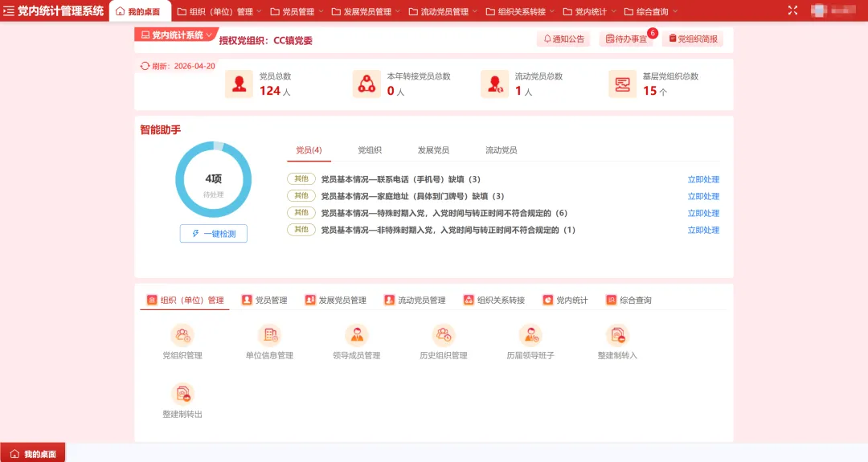This screenshot has width=868, height=462.
Task: Select the 综合查询 shortcut tab
Action: click(x=628, y=300)
